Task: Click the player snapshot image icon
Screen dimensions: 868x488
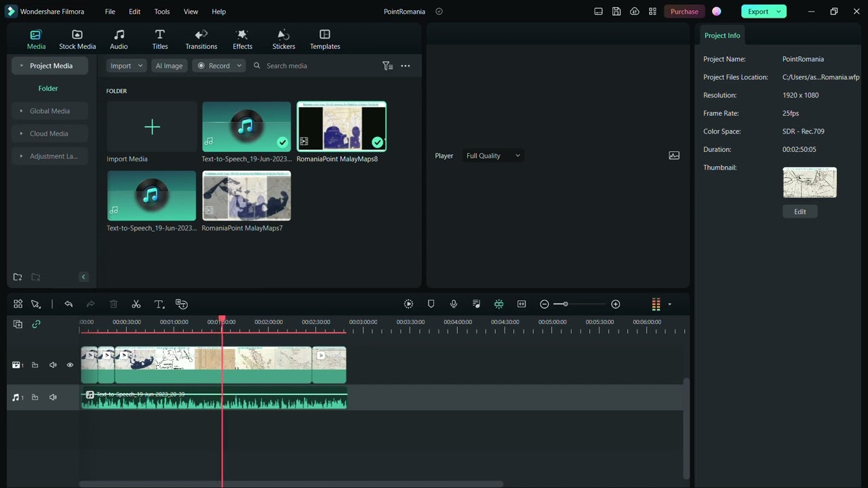Action: pos(674,156)
